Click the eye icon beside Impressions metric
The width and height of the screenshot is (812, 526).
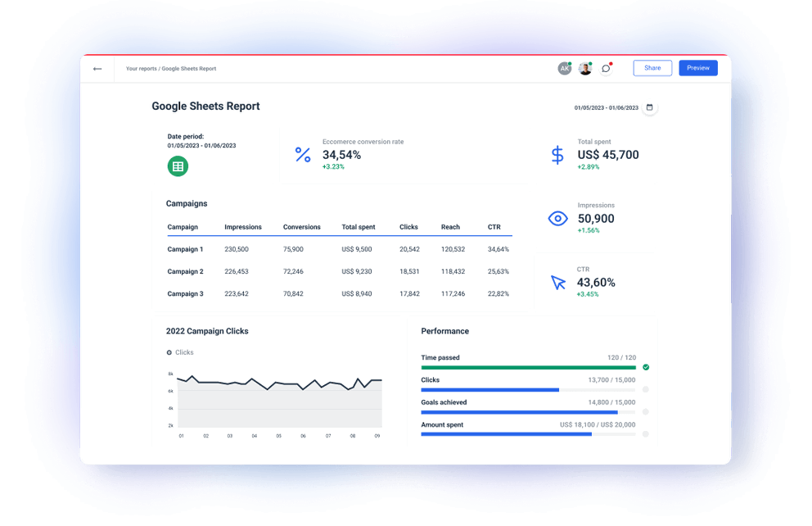[x=557, y=218]
